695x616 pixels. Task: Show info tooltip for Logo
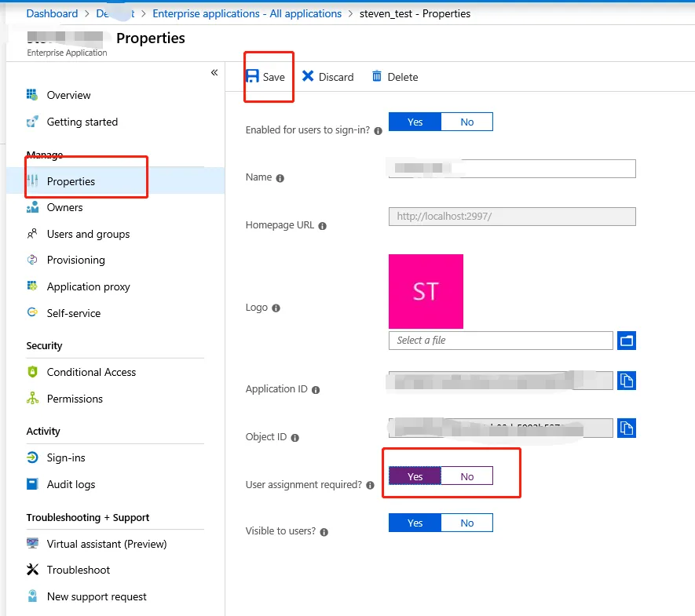(276, 308)
